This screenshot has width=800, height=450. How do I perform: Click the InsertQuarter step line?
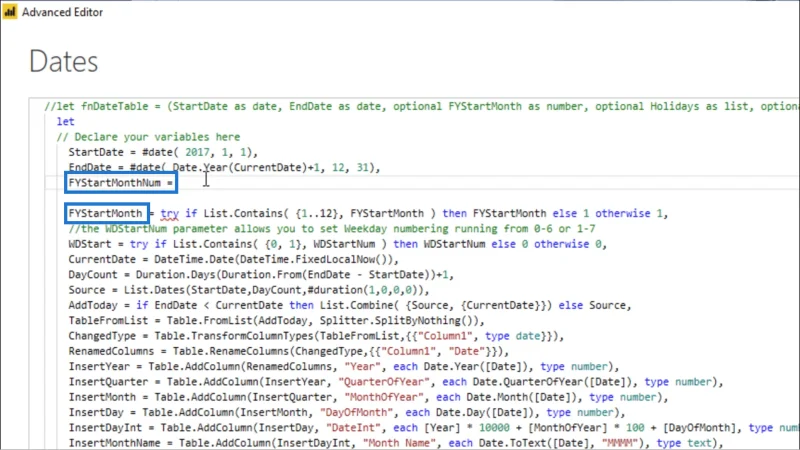(x=396, y=382)
